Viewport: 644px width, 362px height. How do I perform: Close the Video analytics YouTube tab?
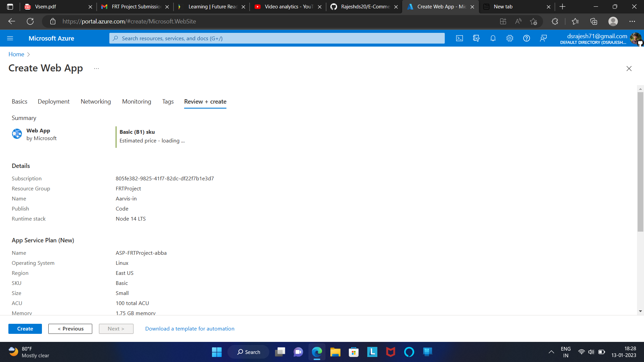pyautogui.click(x=320, y=7)
